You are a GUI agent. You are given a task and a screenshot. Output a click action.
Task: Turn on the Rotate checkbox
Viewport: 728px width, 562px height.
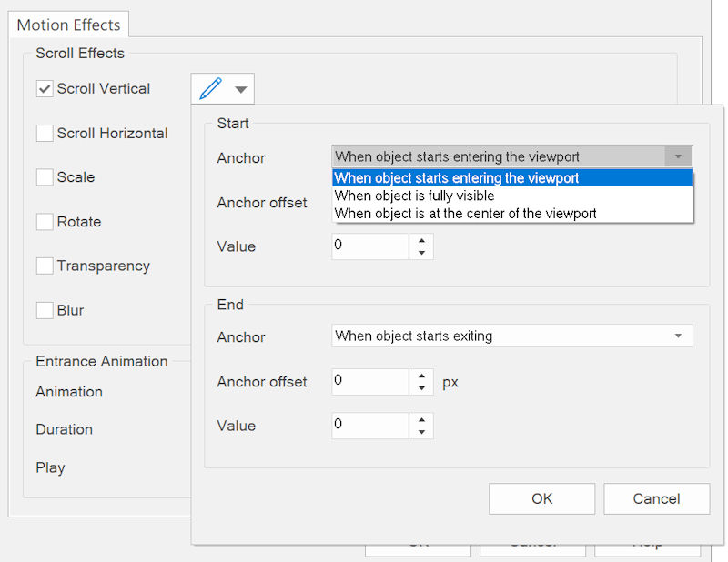click(x=45, y=222)
